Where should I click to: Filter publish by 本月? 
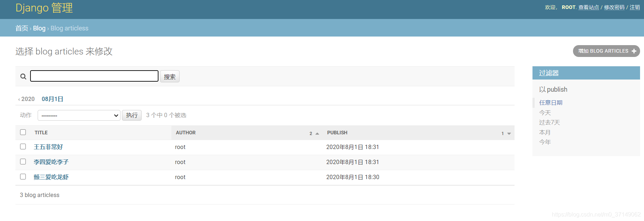[x=545, y=132]
